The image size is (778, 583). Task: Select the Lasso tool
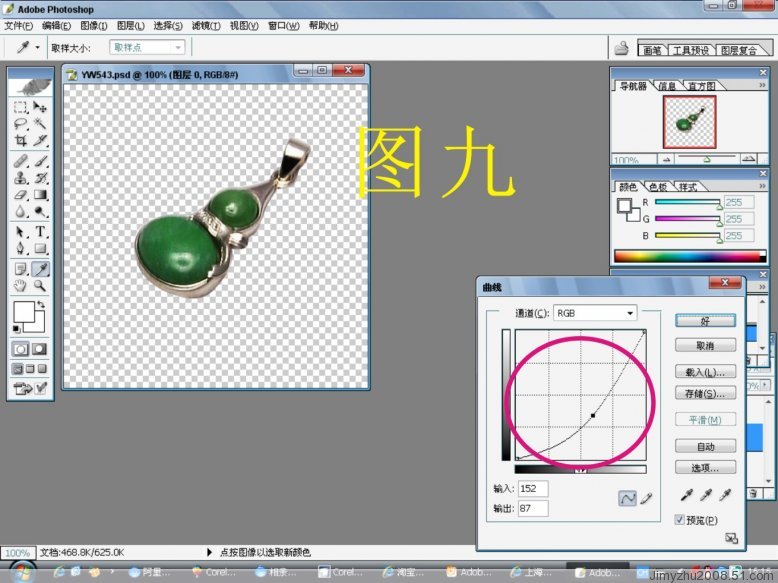(x=20, y=124)
